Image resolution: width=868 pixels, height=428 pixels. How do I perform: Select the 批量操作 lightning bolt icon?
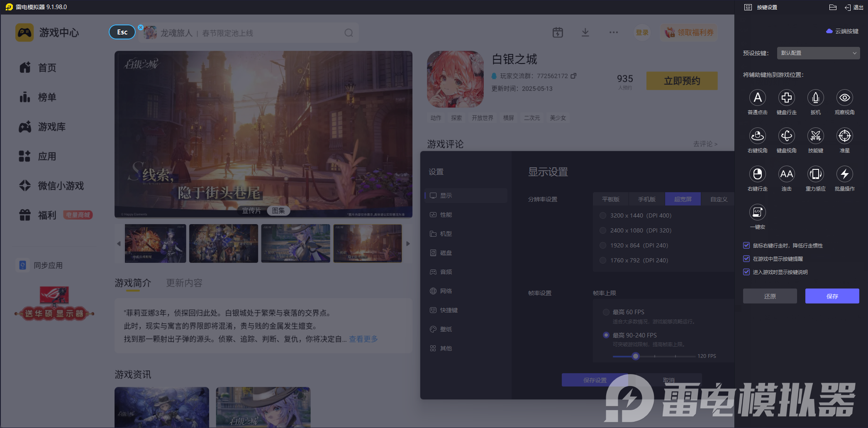coord(844,174)
